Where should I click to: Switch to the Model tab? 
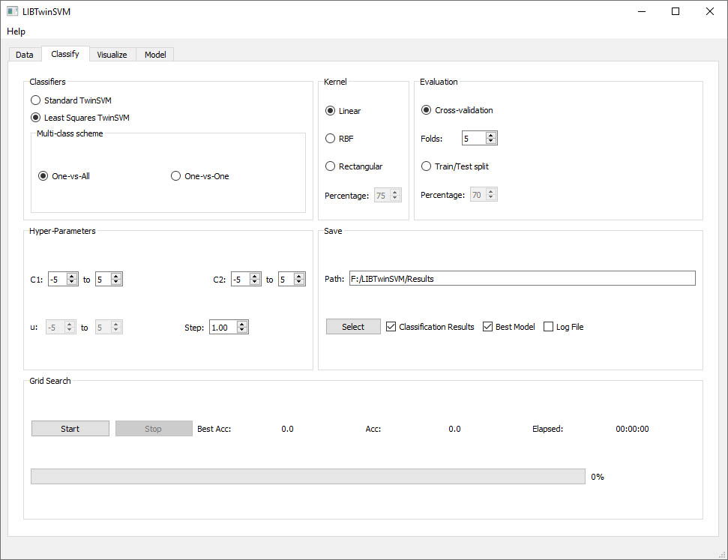pyautogui.click(x=155, y=54)
